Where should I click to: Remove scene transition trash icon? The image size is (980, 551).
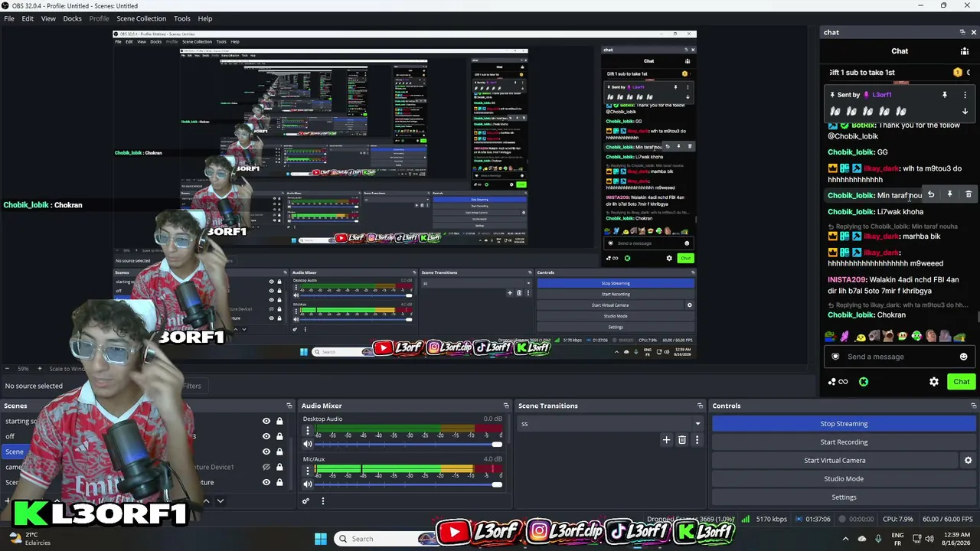[x=682, y=440]
